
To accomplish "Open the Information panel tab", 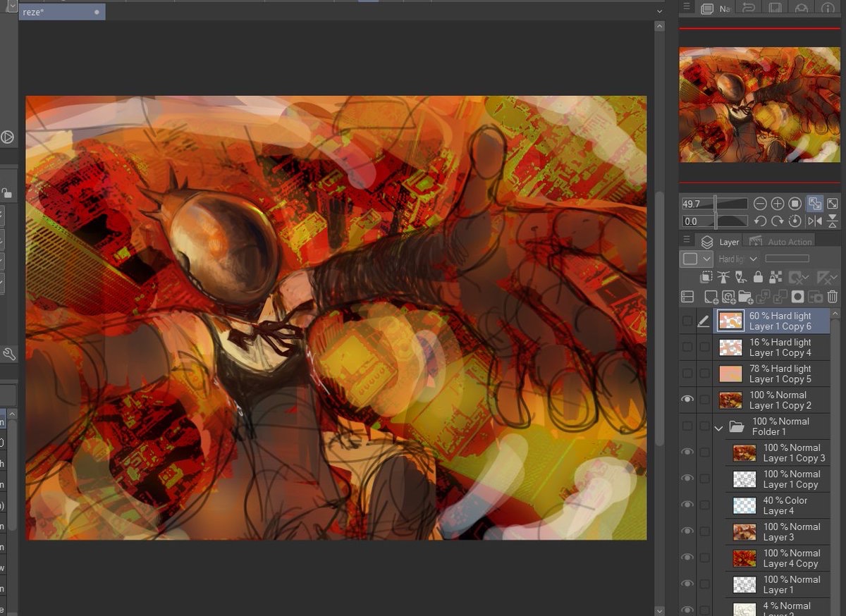I will click(x=827, y=8).
